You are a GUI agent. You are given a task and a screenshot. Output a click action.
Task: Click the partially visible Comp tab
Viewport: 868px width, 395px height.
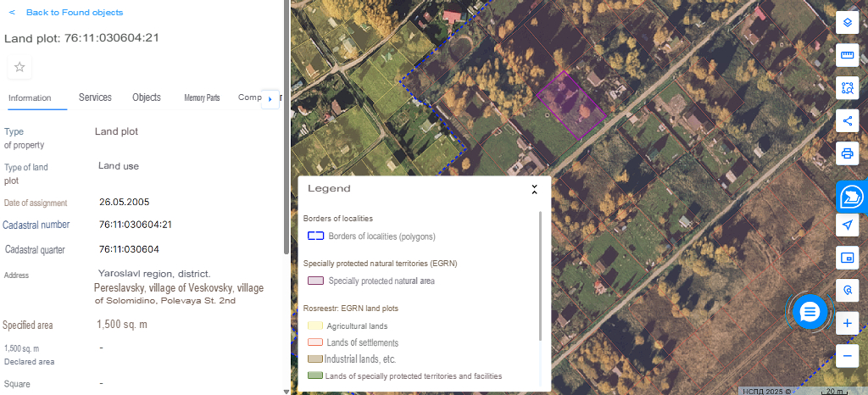pos(248,97)
